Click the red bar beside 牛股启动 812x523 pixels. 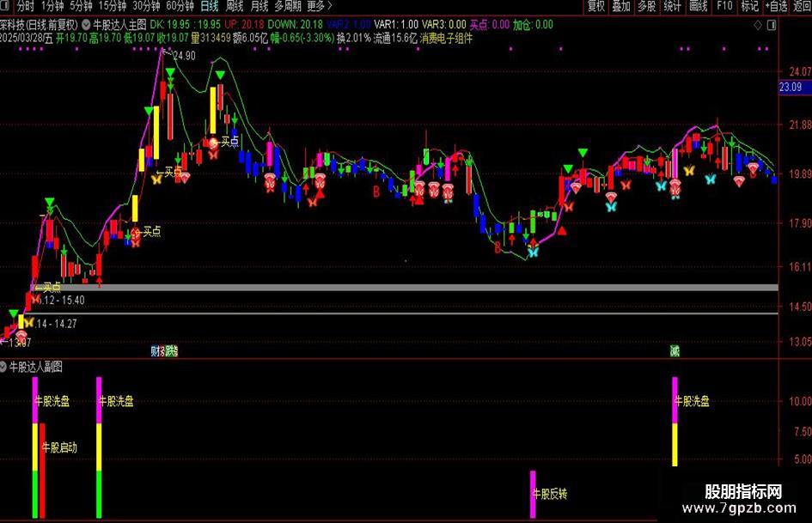[42, 470]
